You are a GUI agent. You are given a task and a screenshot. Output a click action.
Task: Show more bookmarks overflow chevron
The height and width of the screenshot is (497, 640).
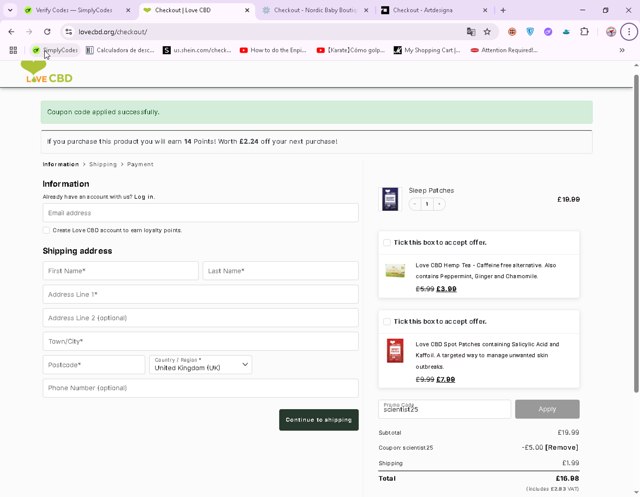[622, 50]
